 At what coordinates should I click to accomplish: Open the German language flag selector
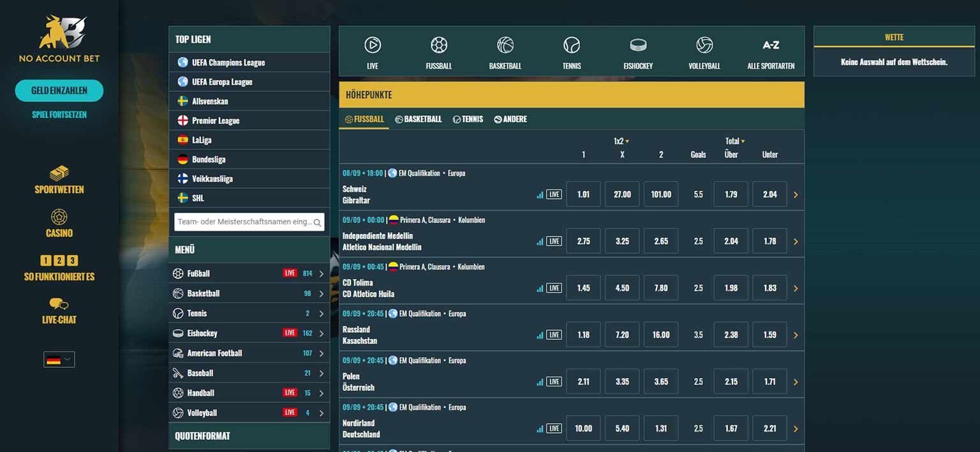click(59, 359)
